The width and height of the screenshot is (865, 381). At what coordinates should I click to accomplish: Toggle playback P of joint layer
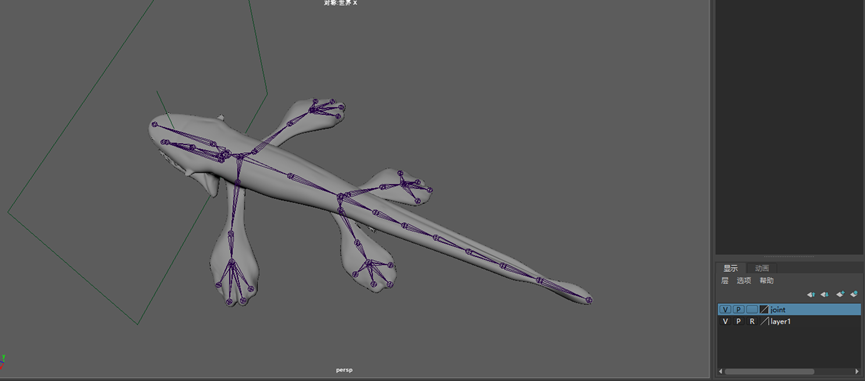point(739,309)
